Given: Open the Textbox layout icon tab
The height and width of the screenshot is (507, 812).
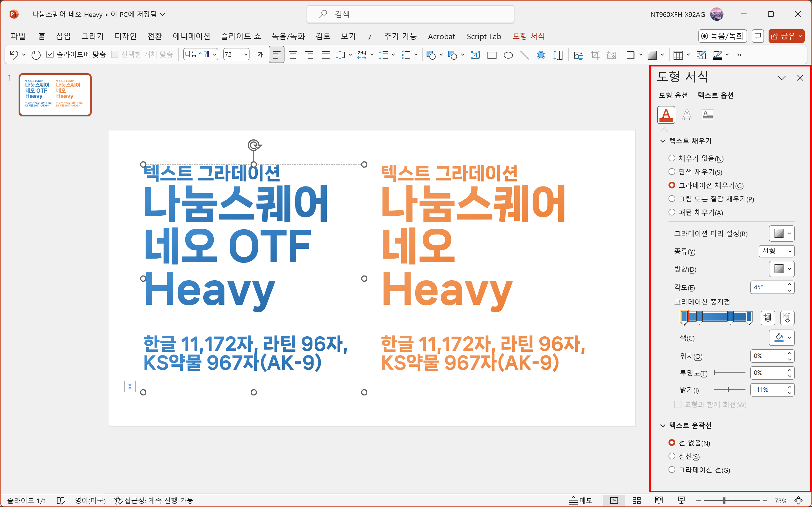Looking at the screenshot, I should 708,115.
